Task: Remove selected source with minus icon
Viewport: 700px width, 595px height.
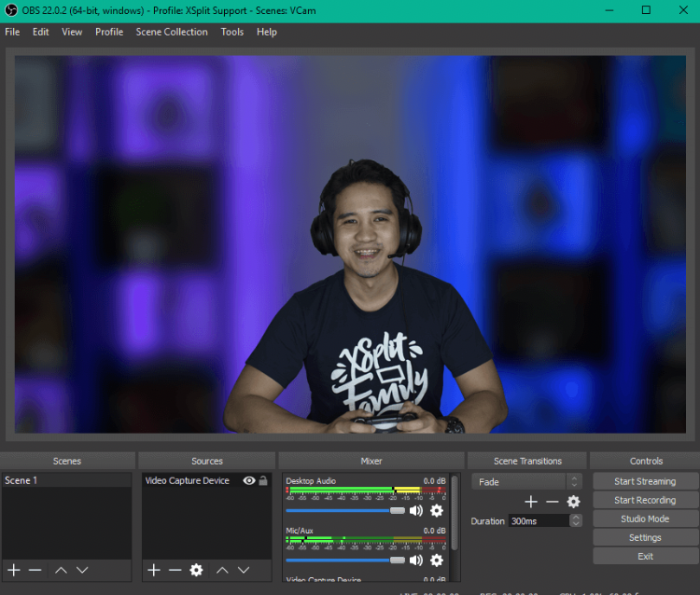Action: [x=175, y=570]
